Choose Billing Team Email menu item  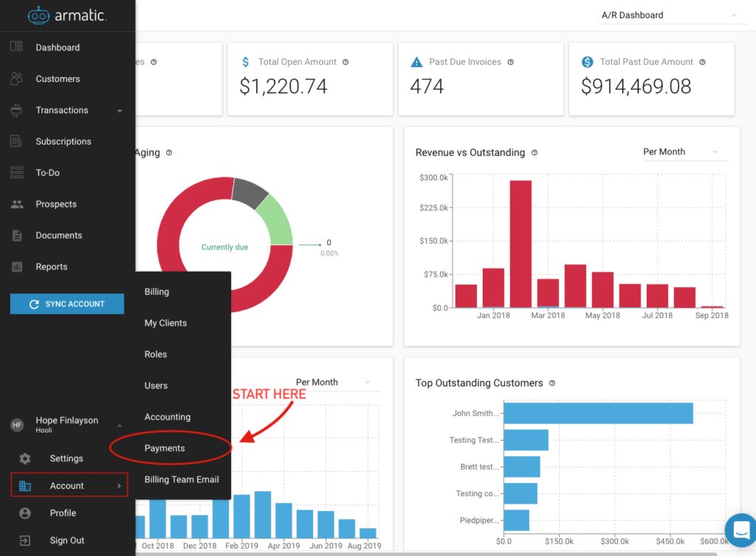(182, 479)
